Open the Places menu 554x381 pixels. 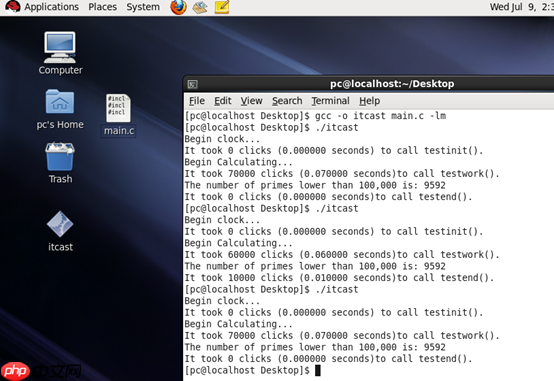coord(102,7)
